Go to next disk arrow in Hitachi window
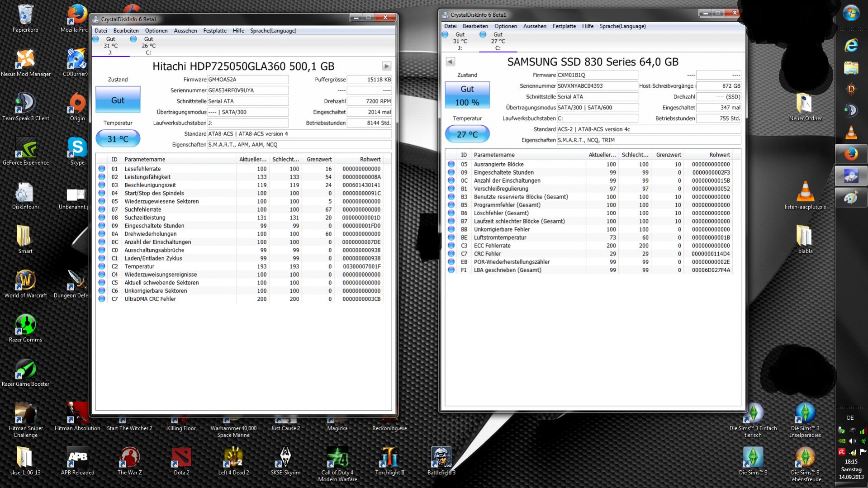 386,66
